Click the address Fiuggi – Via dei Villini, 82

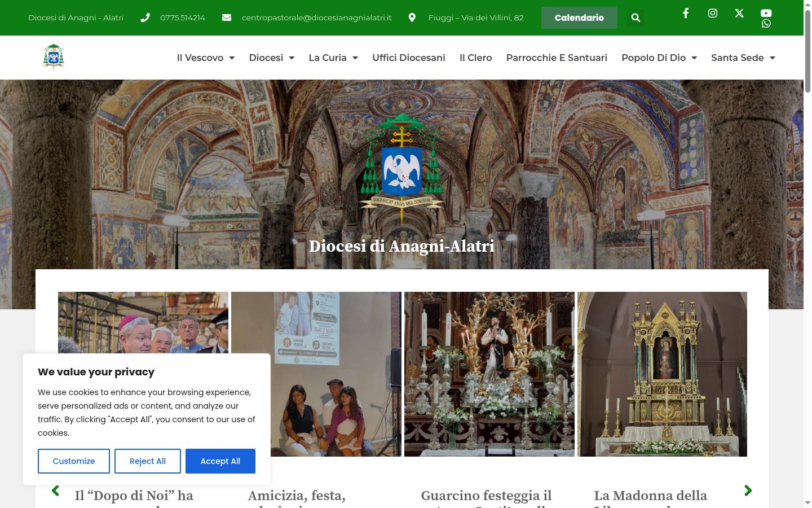click(476, 17)
